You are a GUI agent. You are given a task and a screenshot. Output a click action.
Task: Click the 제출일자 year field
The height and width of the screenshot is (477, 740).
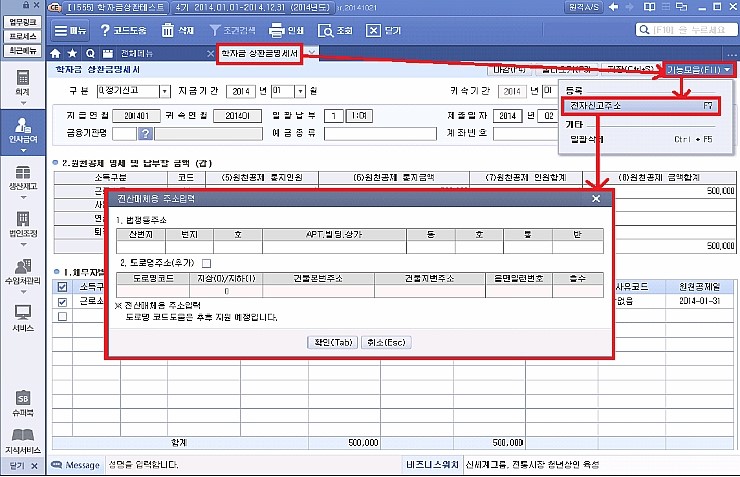pos(507,116)
